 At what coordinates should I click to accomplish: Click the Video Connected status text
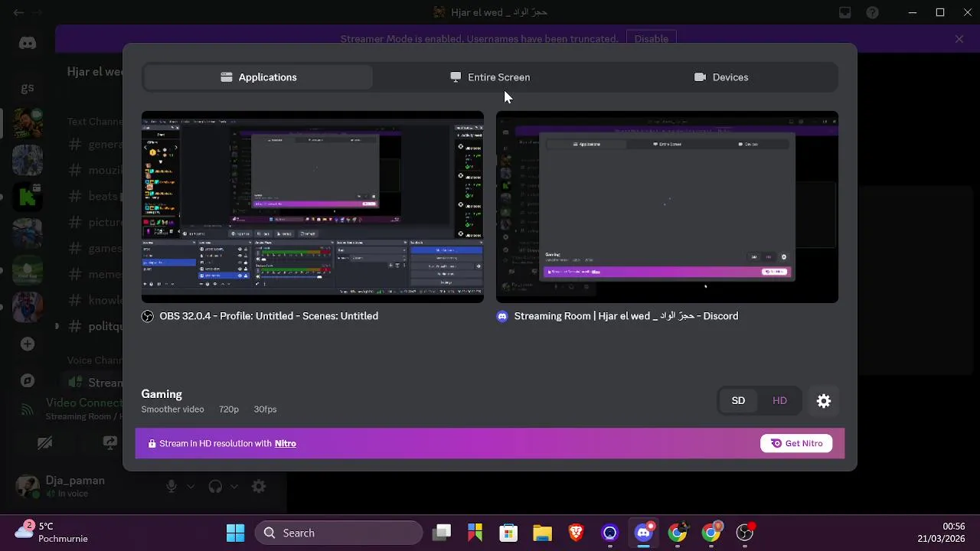click(x=84, y=403)
